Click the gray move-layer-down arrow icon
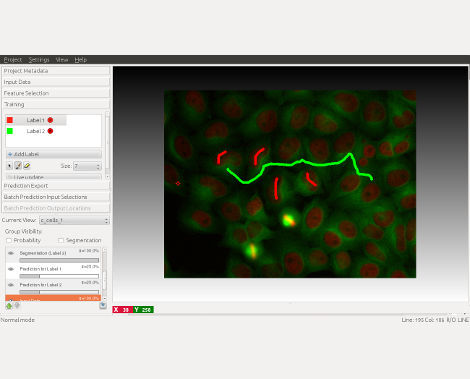Screen dimensions: 470x379 pos(17,305)
